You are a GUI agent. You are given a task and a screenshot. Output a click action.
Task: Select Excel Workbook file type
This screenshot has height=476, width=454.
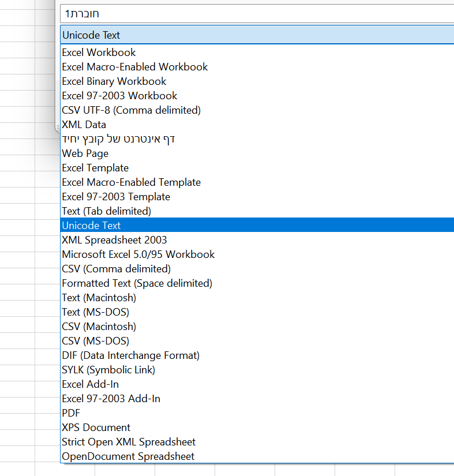pos(257,53)
